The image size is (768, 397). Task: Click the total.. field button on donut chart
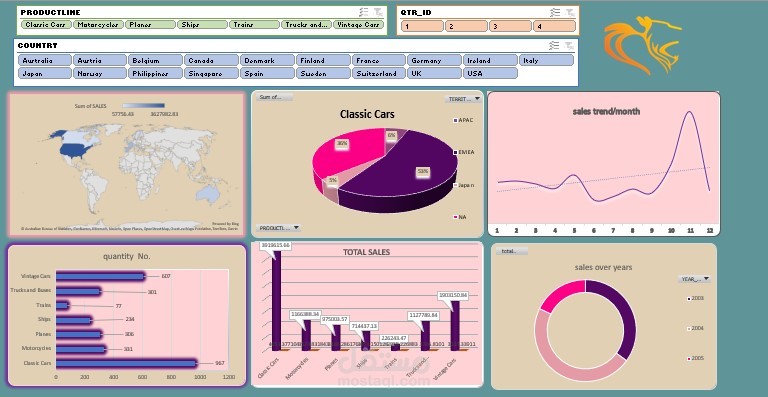click(512, 251)
